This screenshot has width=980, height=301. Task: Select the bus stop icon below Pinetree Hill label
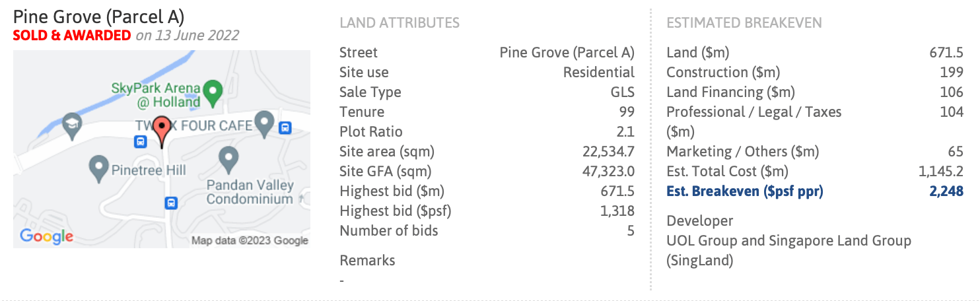171,203
